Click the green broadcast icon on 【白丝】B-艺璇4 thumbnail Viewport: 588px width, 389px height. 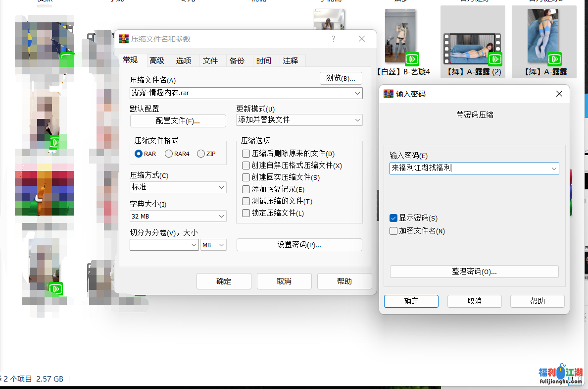[411, 59]
